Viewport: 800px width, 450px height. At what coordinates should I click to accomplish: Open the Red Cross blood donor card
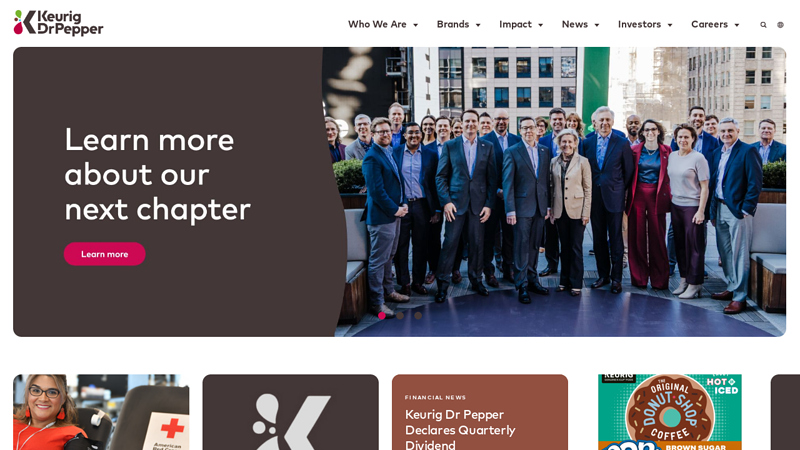point(101,412)
